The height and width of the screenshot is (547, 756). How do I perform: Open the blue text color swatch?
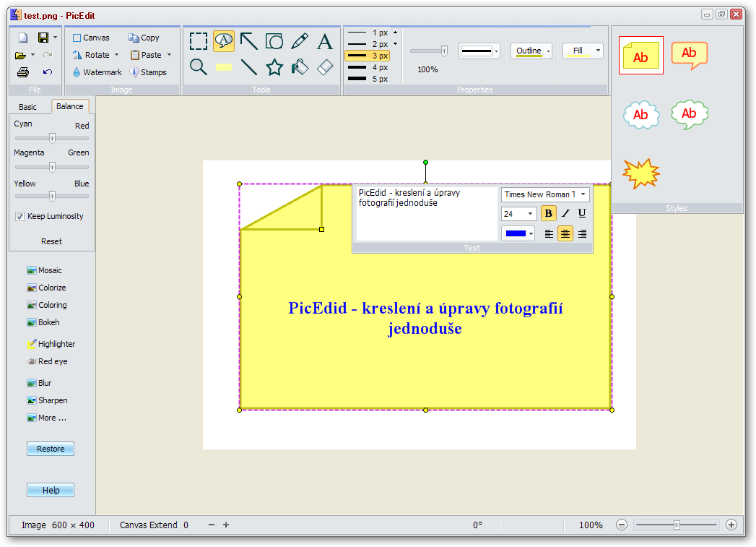[518, 234]
